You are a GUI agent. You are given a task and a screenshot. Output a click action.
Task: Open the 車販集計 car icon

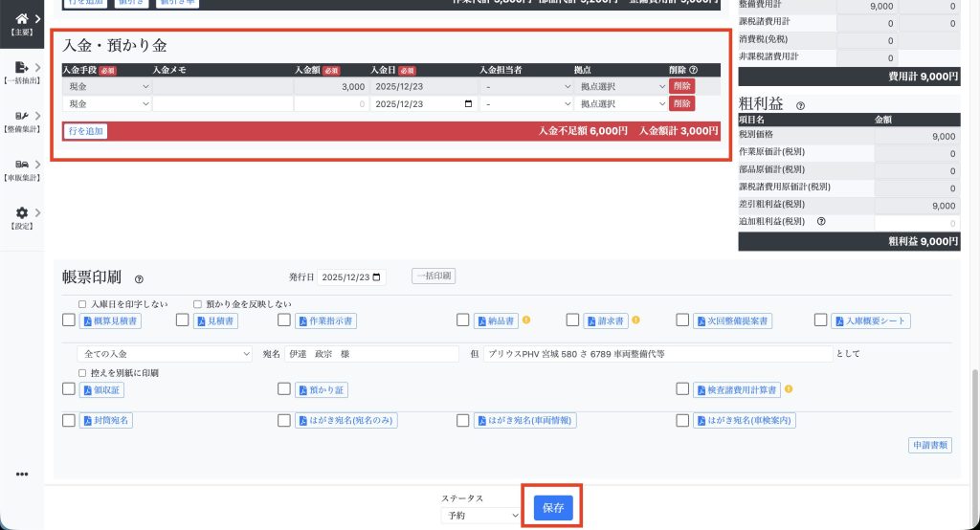coord(21,165)
